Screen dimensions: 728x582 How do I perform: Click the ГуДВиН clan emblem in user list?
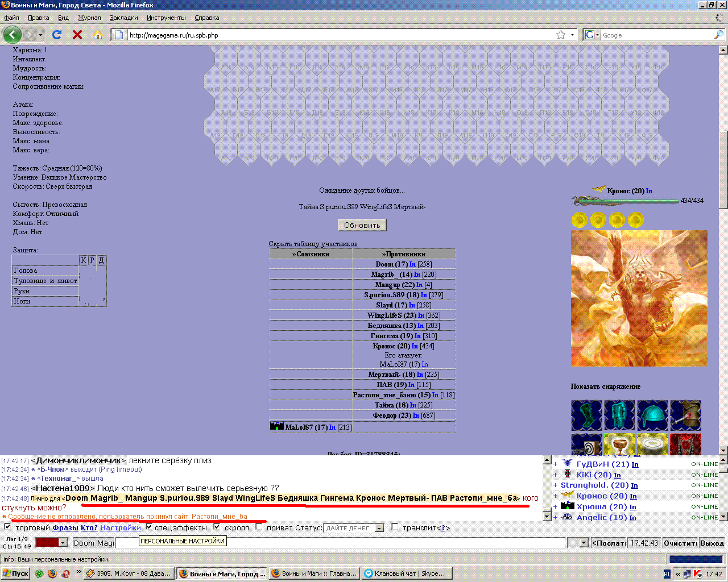coord(567,463)
